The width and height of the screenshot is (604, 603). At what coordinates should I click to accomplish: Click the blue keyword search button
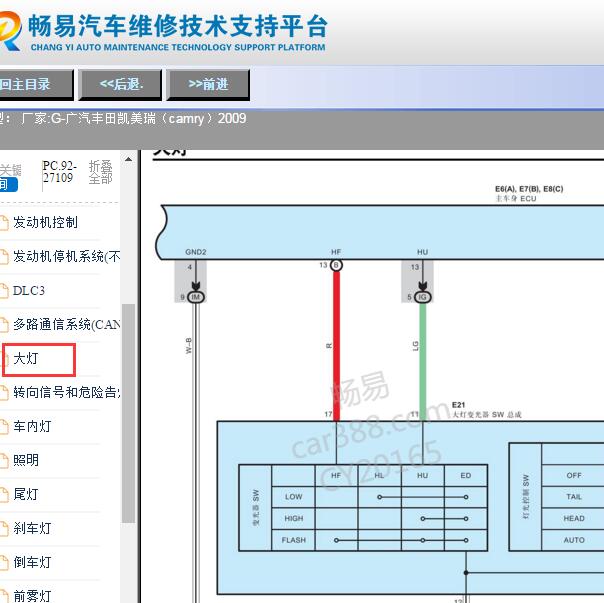pos(8,185)
